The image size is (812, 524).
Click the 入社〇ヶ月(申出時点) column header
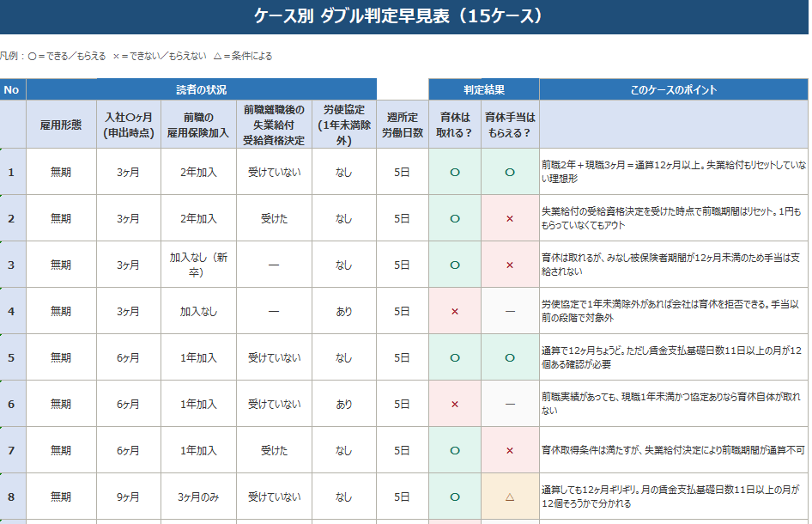pyautogui.click(x=129, y=125)
